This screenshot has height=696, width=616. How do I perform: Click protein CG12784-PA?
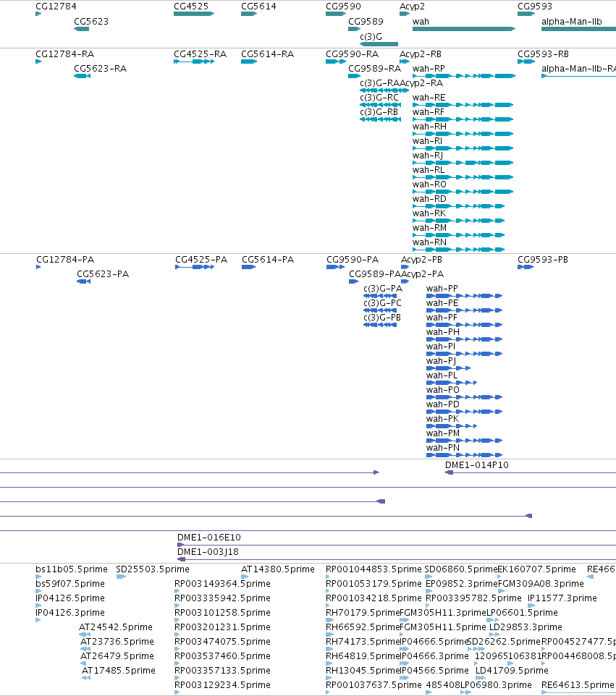click(x=65, y=259)
